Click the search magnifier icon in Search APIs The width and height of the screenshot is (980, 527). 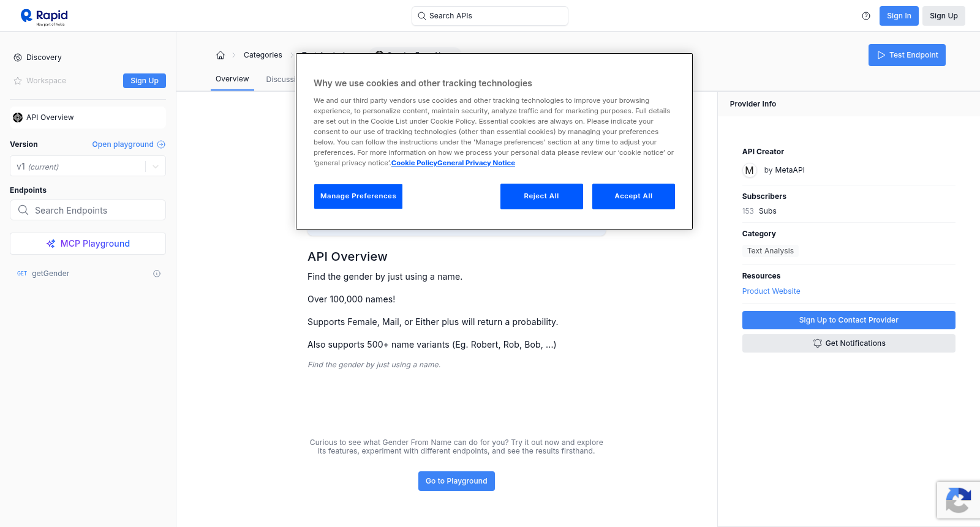click(421, 16)
